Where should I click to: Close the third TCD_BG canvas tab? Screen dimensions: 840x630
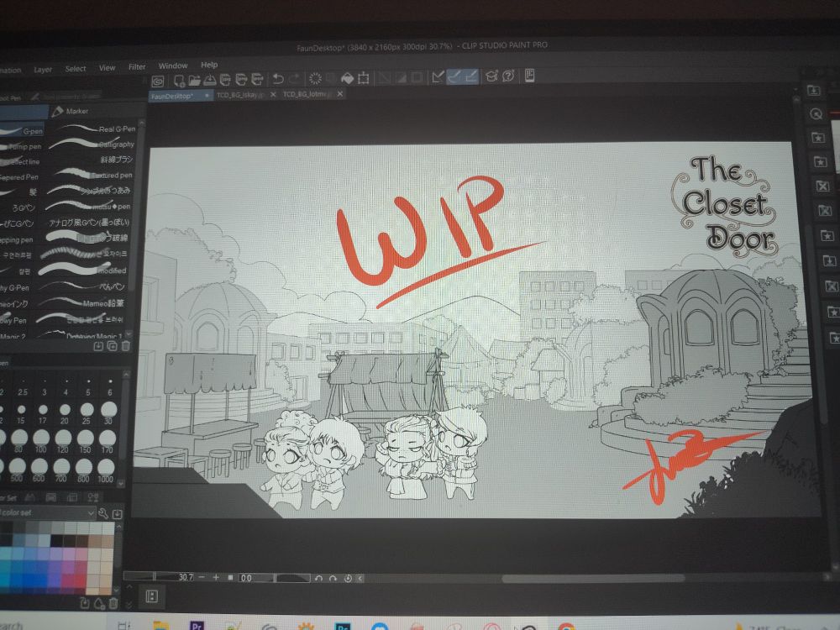339,94
